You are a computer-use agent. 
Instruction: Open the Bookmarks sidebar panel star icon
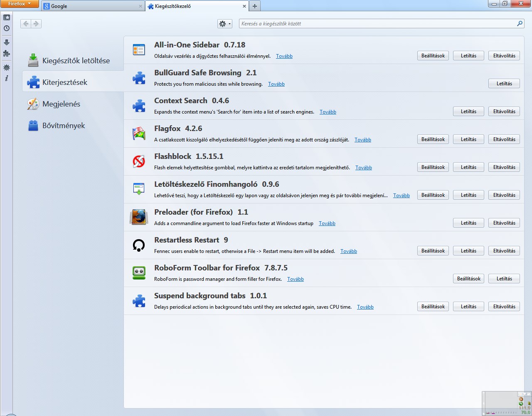(x=7, y=17)
